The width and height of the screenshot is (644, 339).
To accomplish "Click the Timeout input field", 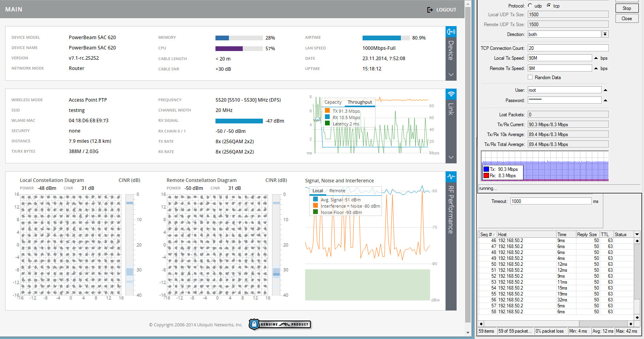I will (550, 201).
